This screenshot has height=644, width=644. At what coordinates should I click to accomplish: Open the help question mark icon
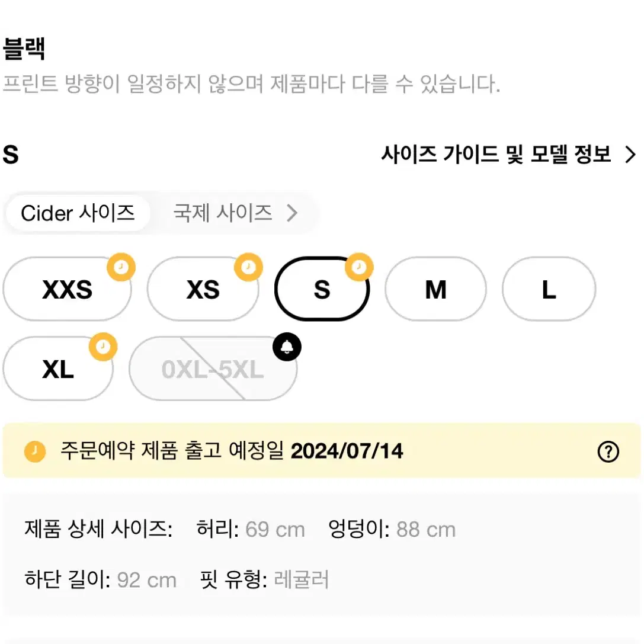pos(608,452)
